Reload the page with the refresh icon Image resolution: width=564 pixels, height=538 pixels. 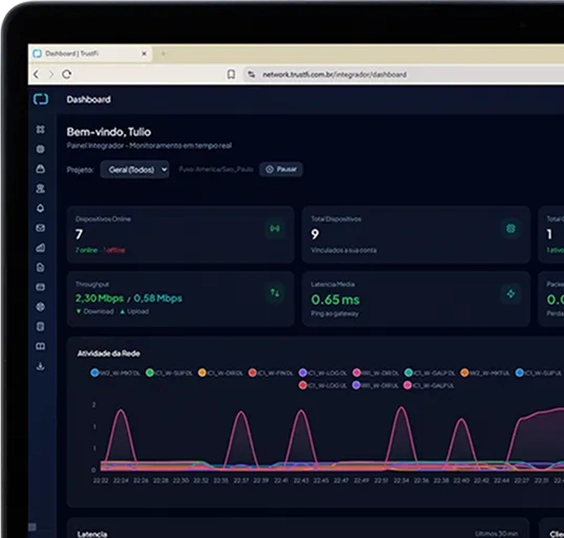(x=67, y=74)
